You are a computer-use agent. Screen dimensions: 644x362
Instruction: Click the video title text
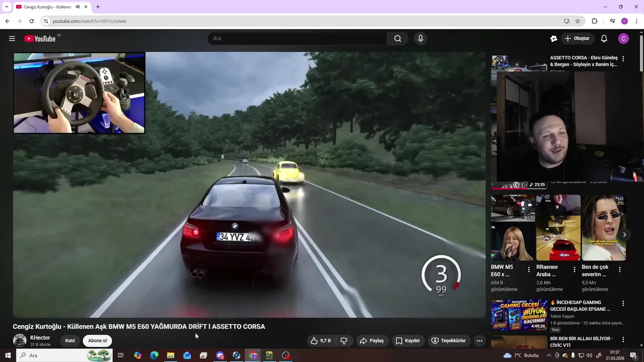(139, 327)
